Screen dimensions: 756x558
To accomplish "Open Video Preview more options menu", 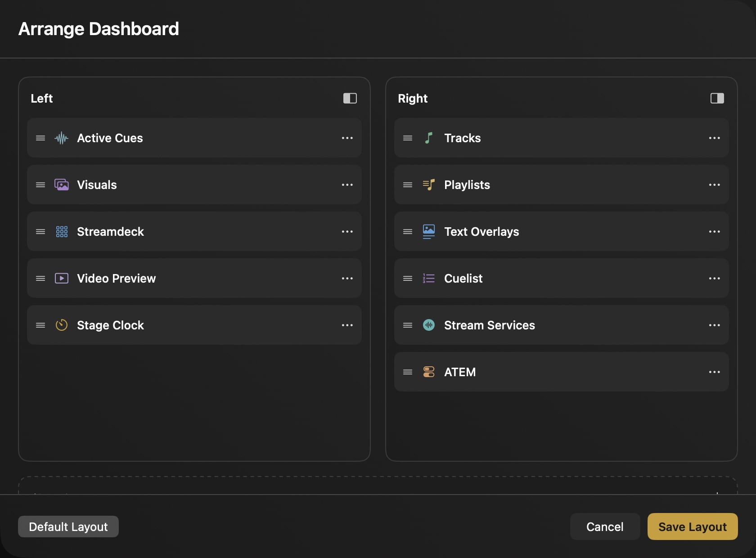I will point(347,279).
